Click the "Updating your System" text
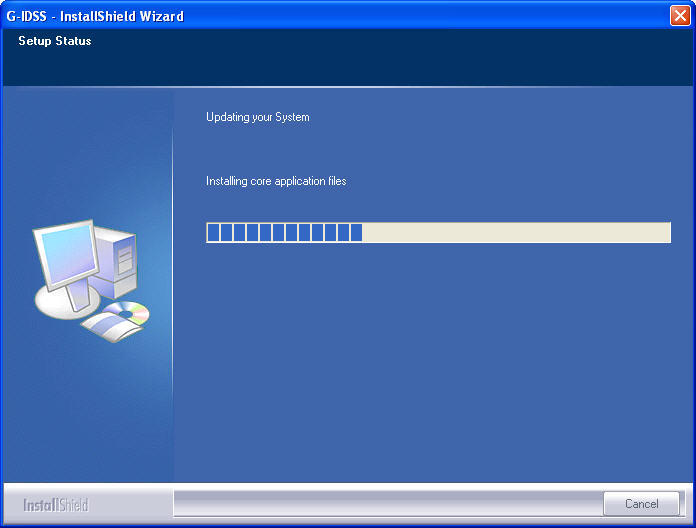This screenshot has height=528, width=696. click(x=258, y=117)
